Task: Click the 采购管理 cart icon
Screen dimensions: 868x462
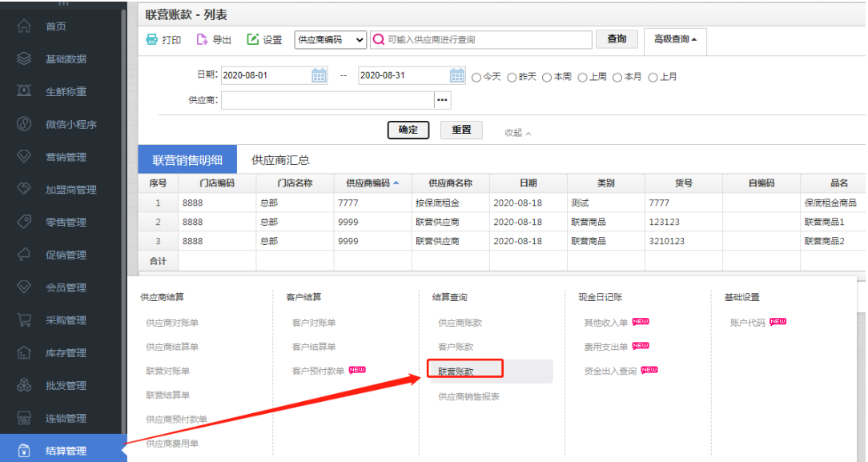Action: pos(24,319)
